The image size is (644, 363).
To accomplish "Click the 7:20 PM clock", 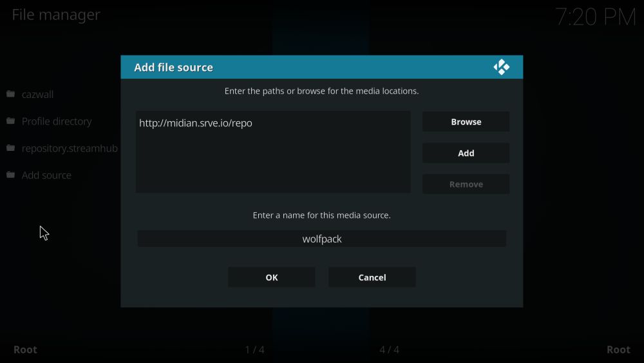I will pyautogui.click(x=596, y=17).
